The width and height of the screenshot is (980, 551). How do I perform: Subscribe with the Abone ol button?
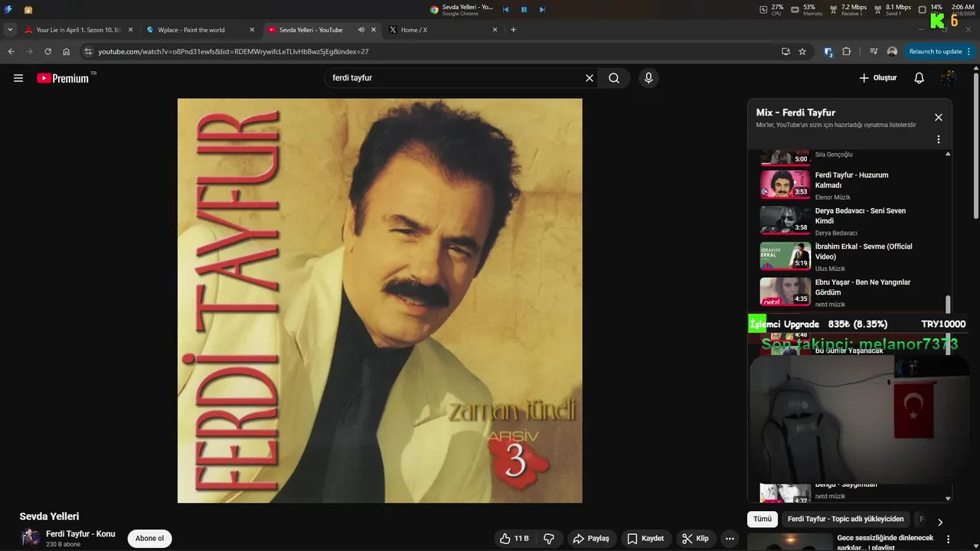pos(149,539)
